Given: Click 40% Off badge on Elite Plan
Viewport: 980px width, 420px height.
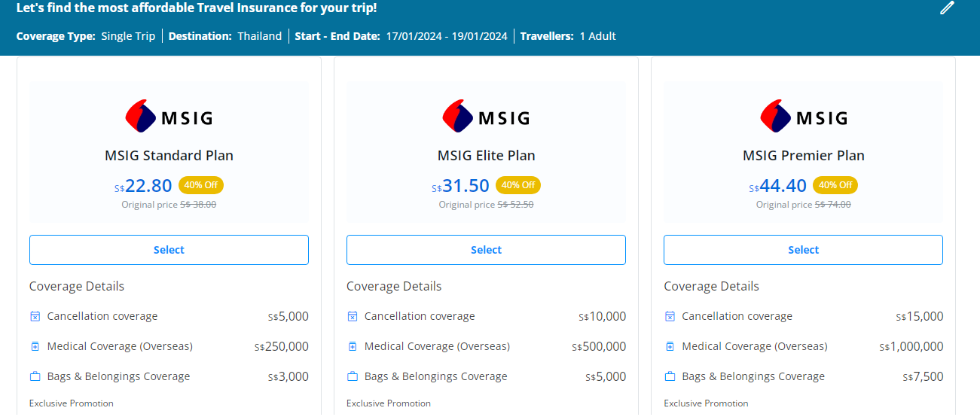Looking at the screenshot, I should click(x=518, y=185).
